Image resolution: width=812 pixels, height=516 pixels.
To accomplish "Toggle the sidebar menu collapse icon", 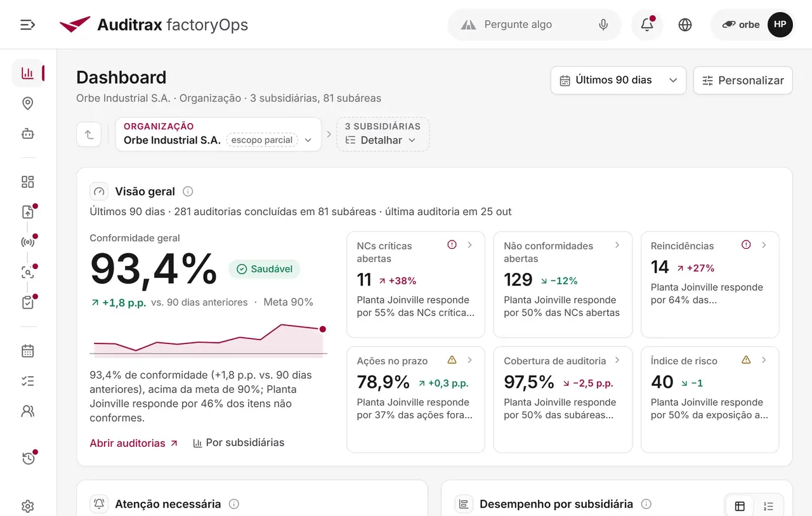I will click(27, 25).
